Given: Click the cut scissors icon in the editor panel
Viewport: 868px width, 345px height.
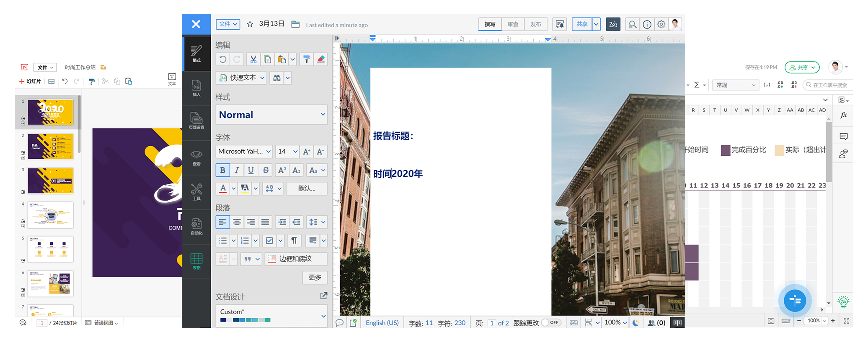Looking at the screenshot, I should point(253,59).
